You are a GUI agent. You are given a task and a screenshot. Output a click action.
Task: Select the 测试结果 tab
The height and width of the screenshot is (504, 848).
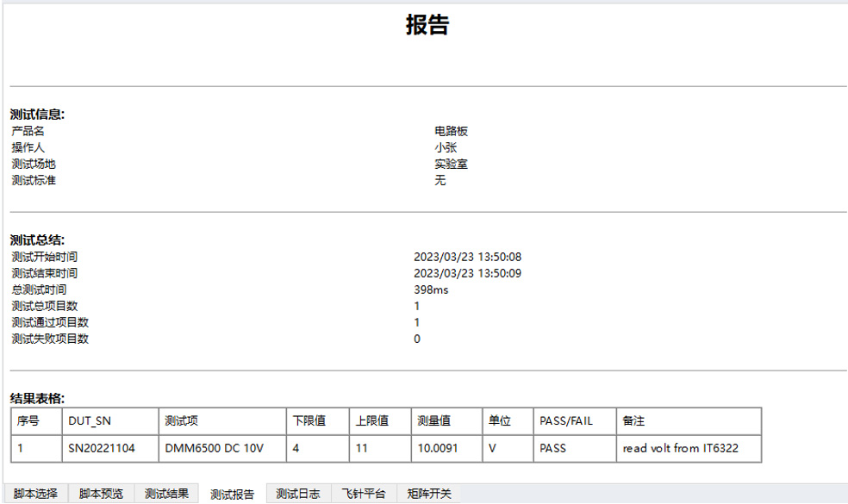coord(166,494)
